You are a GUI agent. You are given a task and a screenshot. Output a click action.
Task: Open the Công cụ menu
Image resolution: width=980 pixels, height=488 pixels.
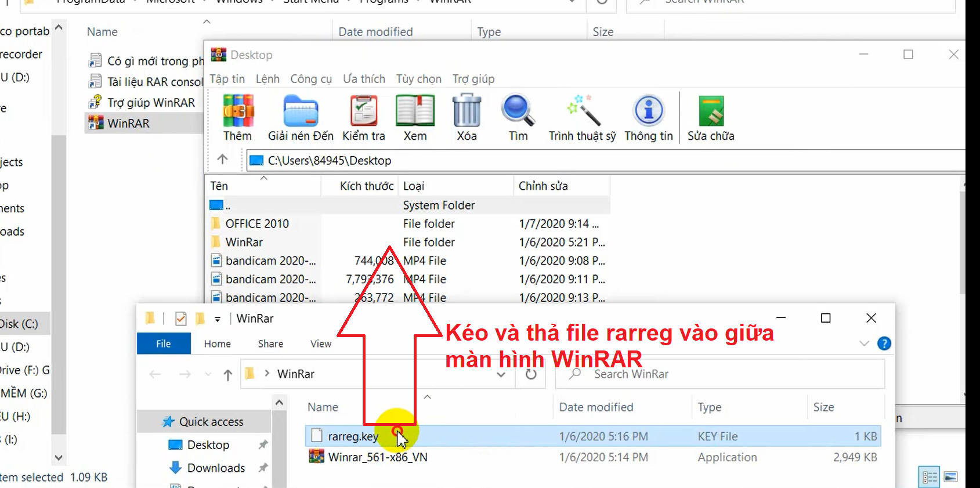coord(311,79)
